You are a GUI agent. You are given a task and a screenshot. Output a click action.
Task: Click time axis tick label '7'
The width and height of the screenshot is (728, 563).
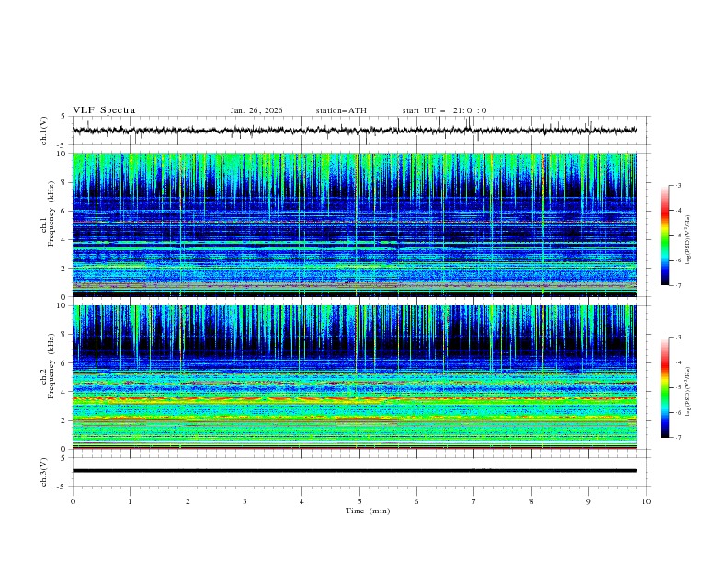pyautogui.click(x=474, y=501)
